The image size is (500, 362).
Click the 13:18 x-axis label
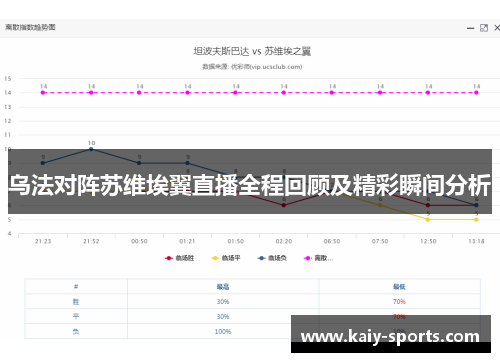(476, 241)
